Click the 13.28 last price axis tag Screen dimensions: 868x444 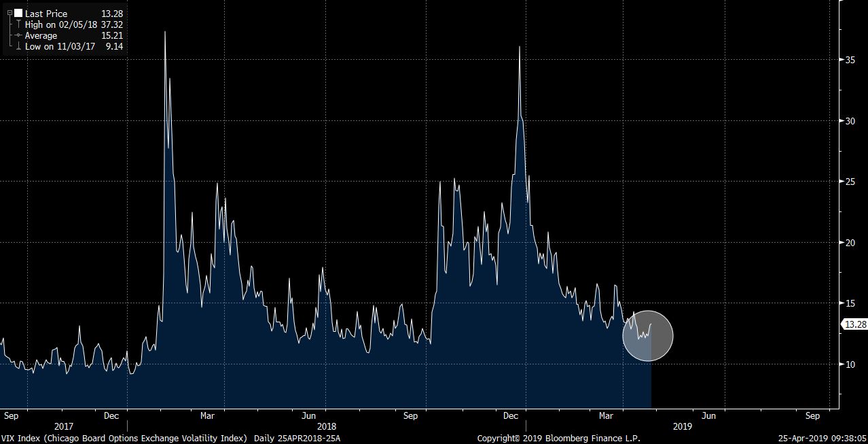pyautogui.click(x=854, y=324)
